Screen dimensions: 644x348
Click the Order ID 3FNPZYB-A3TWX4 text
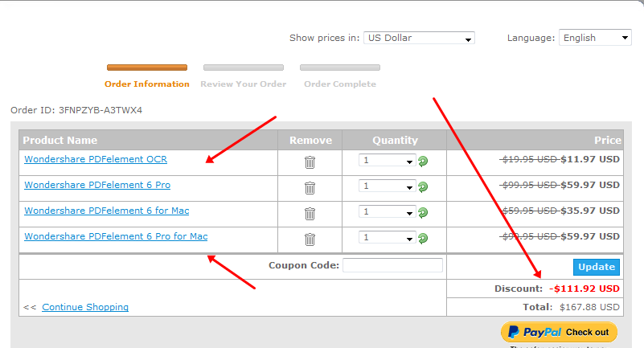tap(76, 110)
